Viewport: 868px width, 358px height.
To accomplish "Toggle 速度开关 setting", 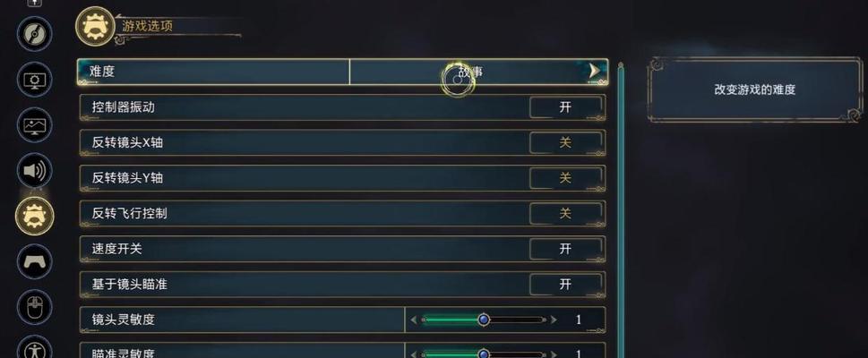I will click(x=565, y=249).
